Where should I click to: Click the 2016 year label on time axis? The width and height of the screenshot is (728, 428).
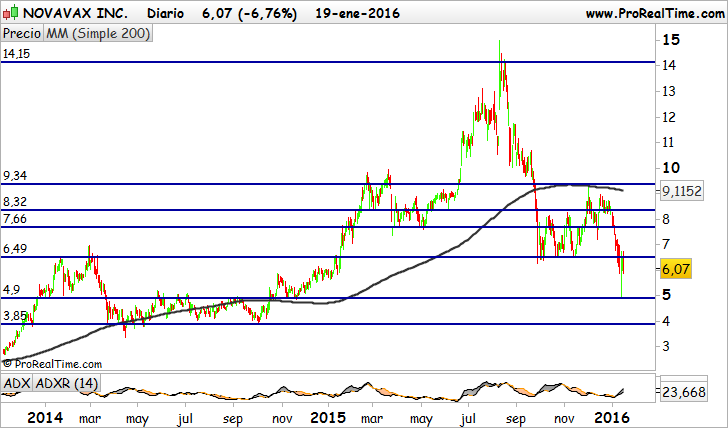click(612, 418)
